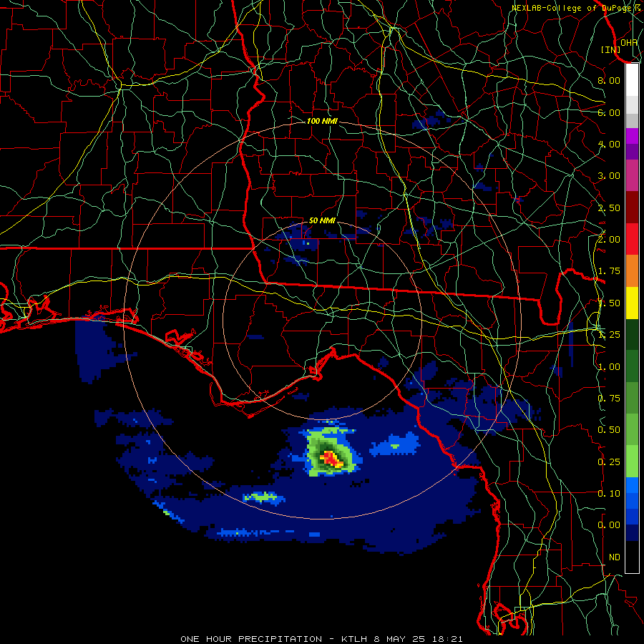Click the 1.75 legend value
The width and height of the screenshot is (644, 644).
tap(609, 271)
